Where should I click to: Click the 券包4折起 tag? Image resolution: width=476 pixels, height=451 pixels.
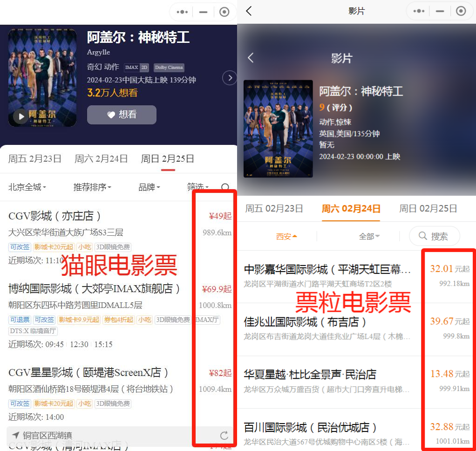tap(119, 320)
